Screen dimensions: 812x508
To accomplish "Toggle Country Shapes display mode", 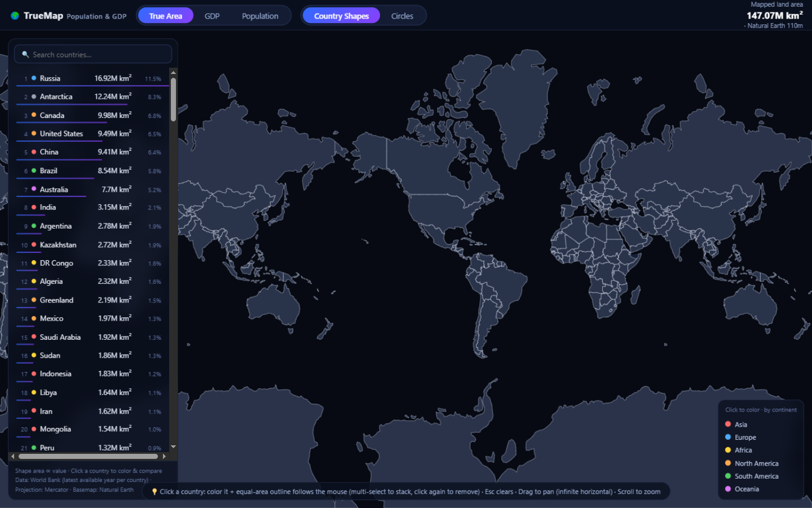I will click(341, 16).
